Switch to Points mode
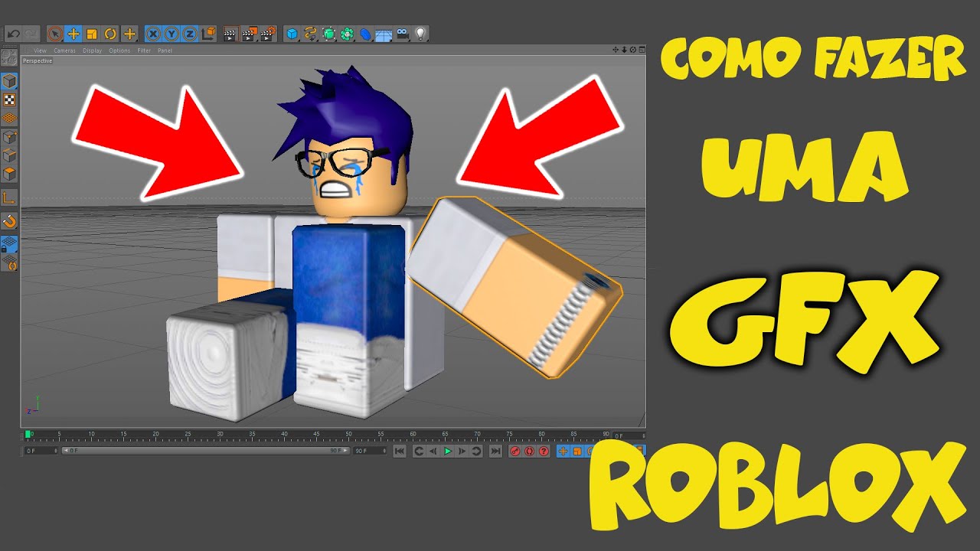 [9, 137]
